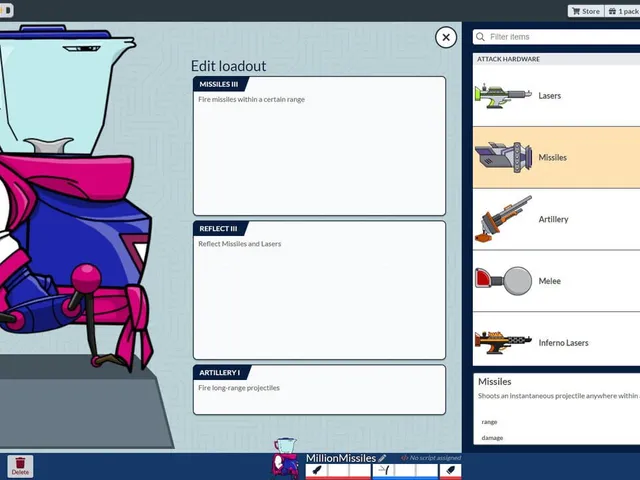Screen dimensions: 640x480
Task: Click 'Fire long-range projectiles' description
Action: pyautogui.click(x=239, y=388)
